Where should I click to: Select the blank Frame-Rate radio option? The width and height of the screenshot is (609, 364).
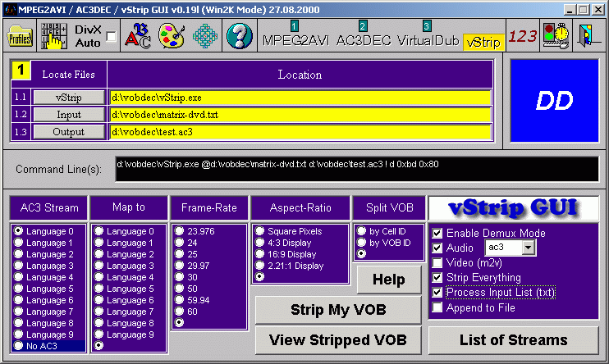tap(179, 322)
